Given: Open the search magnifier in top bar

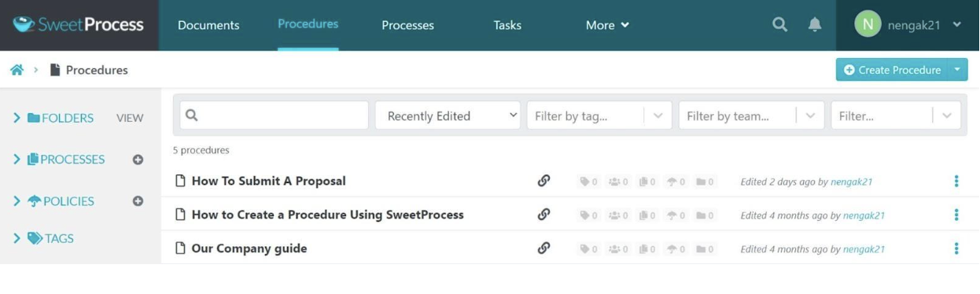Looking at the screenshot, I should [779, 24].
